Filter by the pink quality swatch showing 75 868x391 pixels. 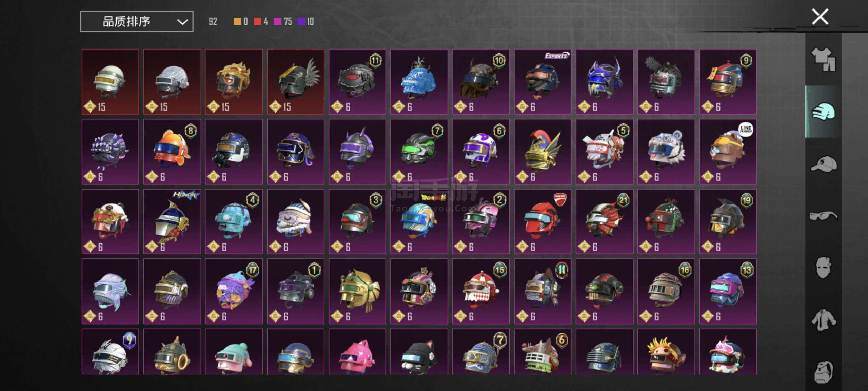click(277, 22)
